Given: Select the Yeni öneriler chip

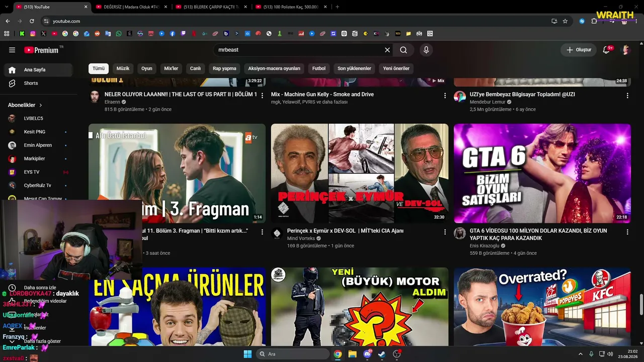Looking at the screenshot, I should pyautogui.click(x=396, y=68).
